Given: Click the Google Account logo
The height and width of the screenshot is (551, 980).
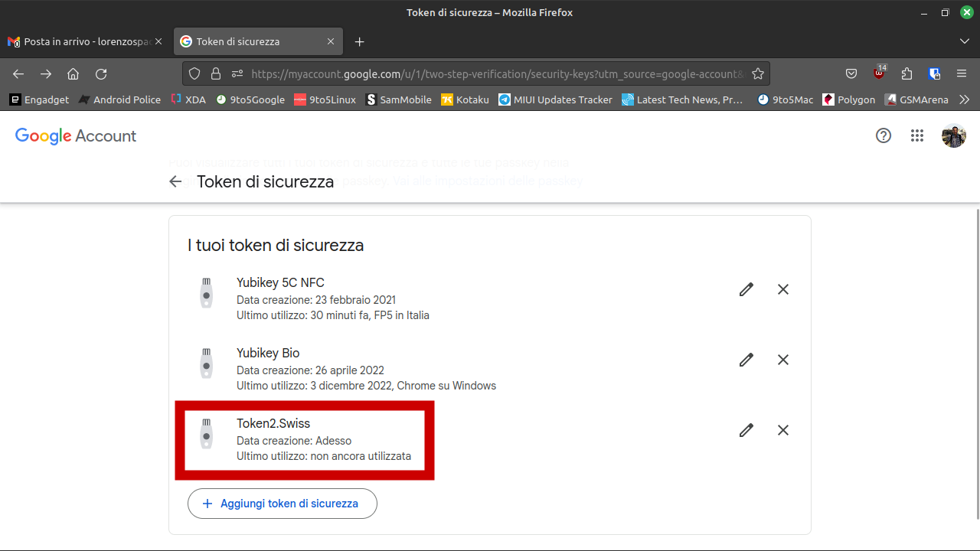Looking at the screenshot, I should click(76, 136).
